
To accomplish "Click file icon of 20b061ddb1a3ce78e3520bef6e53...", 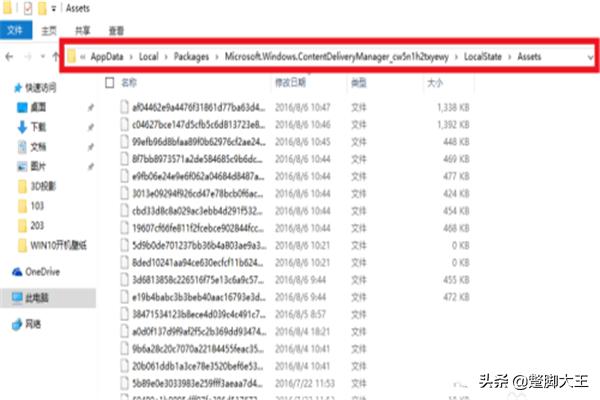I will pyautogui.click(x=124, y=366).
